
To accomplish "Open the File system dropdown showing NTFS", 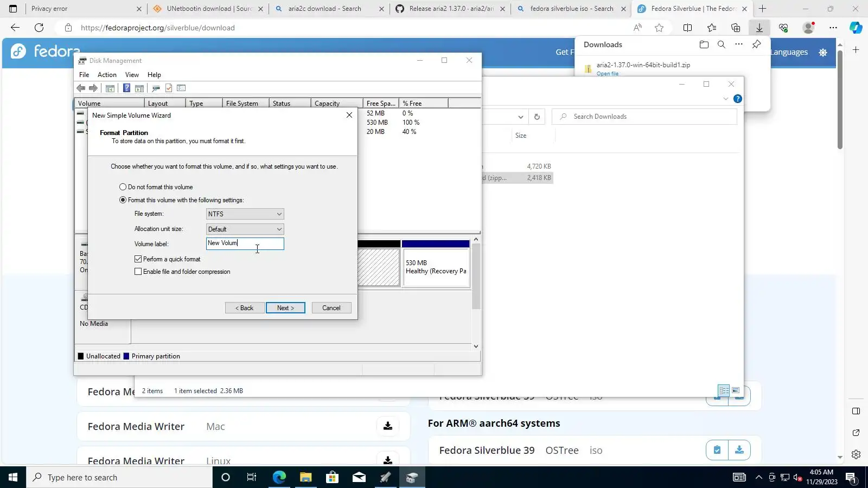I will pos(245,214).
